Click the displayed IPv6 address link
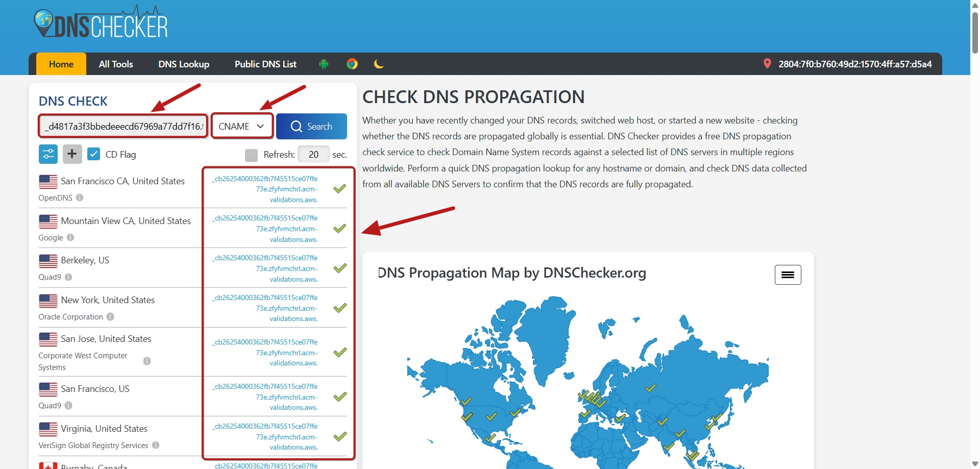The height and width of the screenshot is (469, 980). [855, 64]
